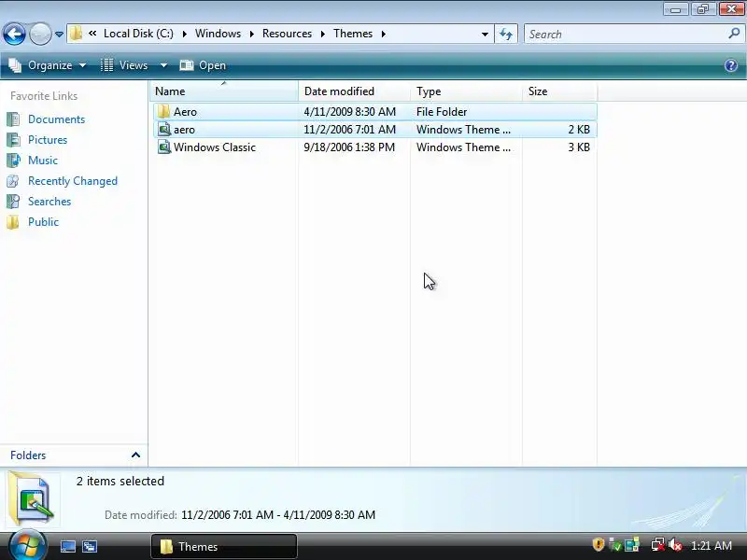Click Show Desktop quick launch icon
This screenshot has height=560, width=747.
point(67,546)
